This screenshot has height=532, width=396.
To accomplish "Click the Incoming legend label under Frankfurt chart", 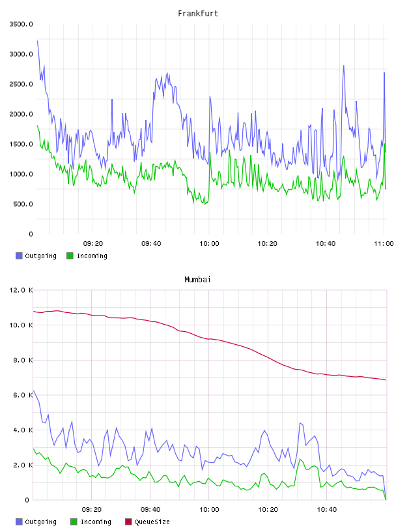I will pos(92,256).
